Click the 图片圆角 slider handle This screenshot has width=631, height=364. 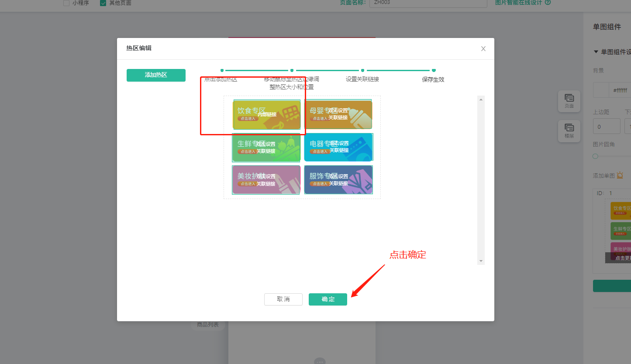coord(595,156)
